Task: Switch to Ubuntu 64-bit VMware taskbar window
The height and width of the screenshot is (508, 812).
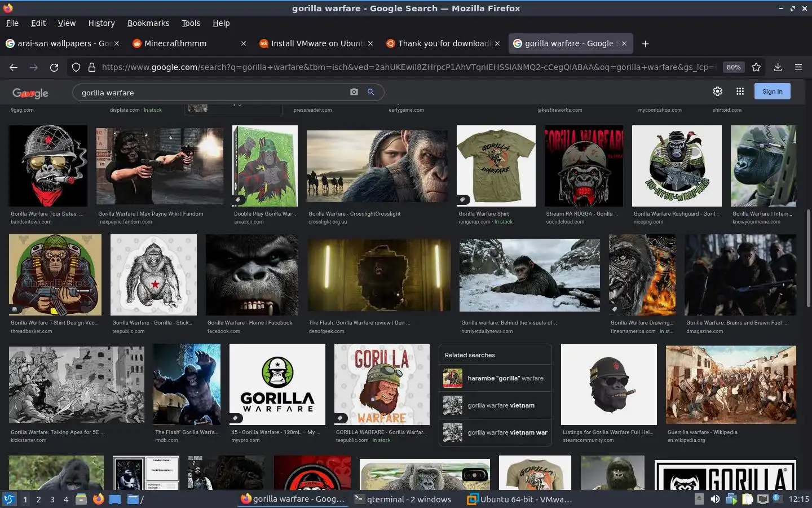Action: tap(520, 499)
